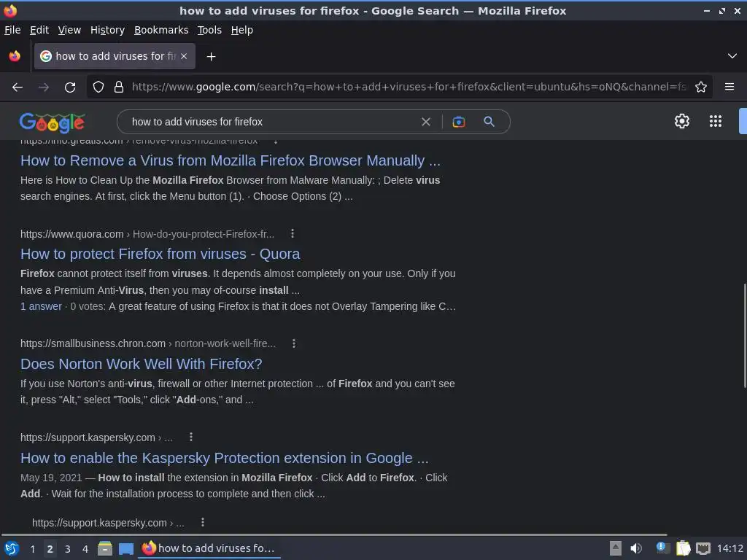The height and width of the screenshot is (560, 747).
Task: Click the smallbusiness.chron.com URL breadcrumb
Action: [147, 343]
